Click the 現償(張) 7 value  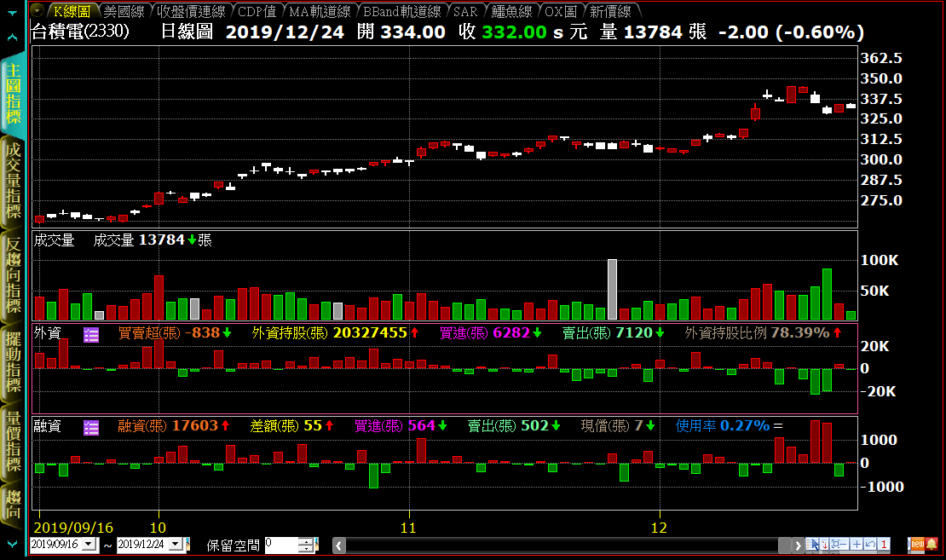coord(618,426)
